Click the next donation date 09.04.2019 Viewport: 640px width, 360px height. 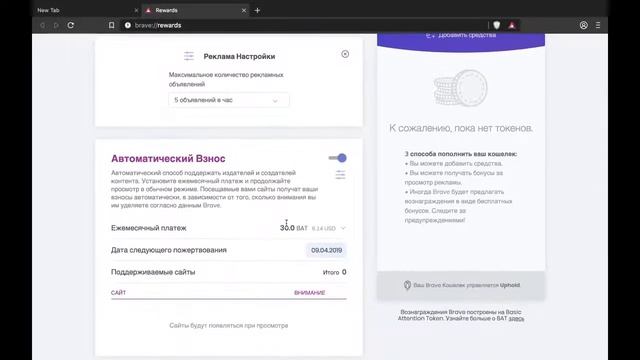(x=326, y=250)
